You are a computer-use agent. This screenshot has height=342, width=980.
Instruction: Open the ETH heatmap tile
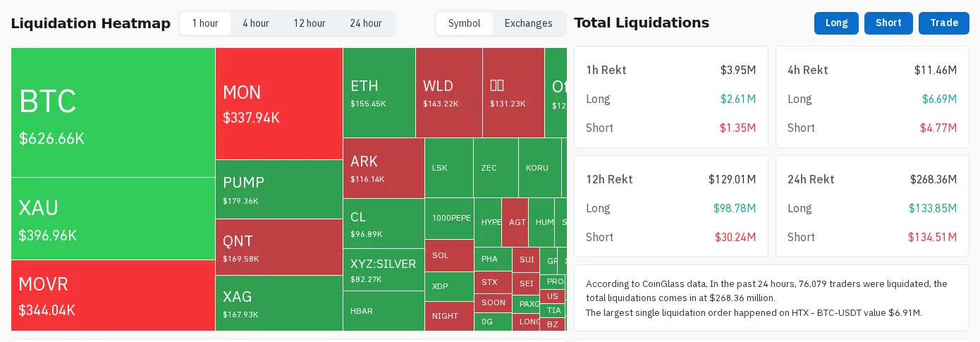(x=379, y=92)
